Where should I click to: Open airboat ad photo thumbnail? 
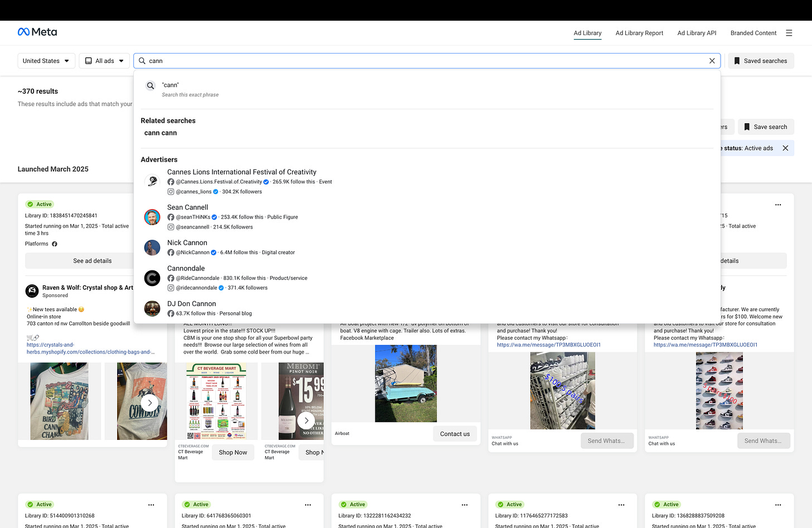click(x=406, y=384)
